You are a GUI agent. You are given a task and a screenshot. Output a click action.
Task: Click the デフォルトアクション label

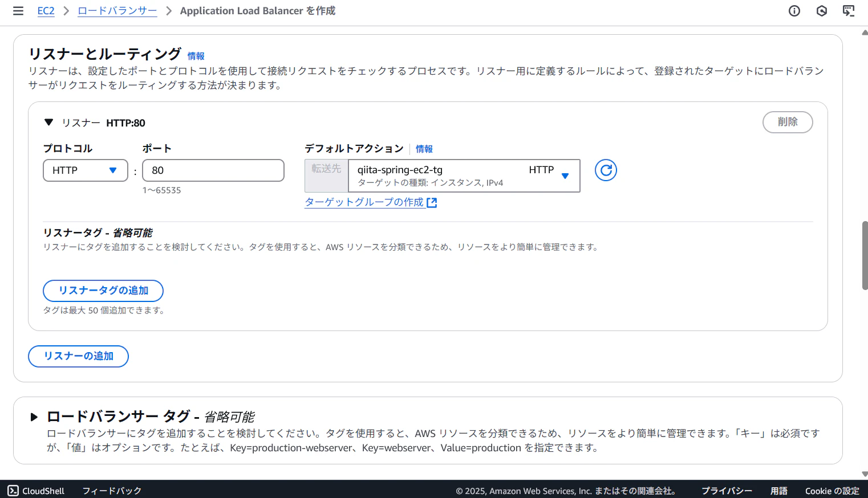[x=354, y=149]
